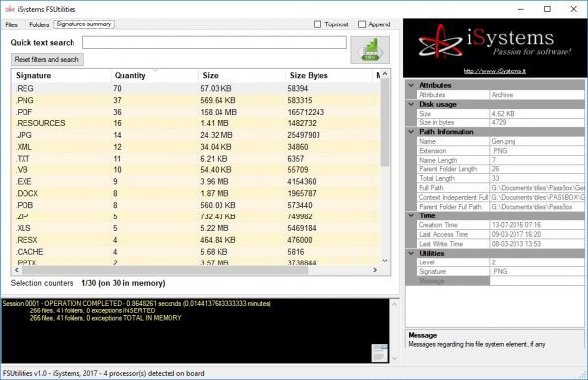Click the selection counters 1/30 text
Image resolution: width=588 pixels, height=380 pixels.
(x=123, y=283)
